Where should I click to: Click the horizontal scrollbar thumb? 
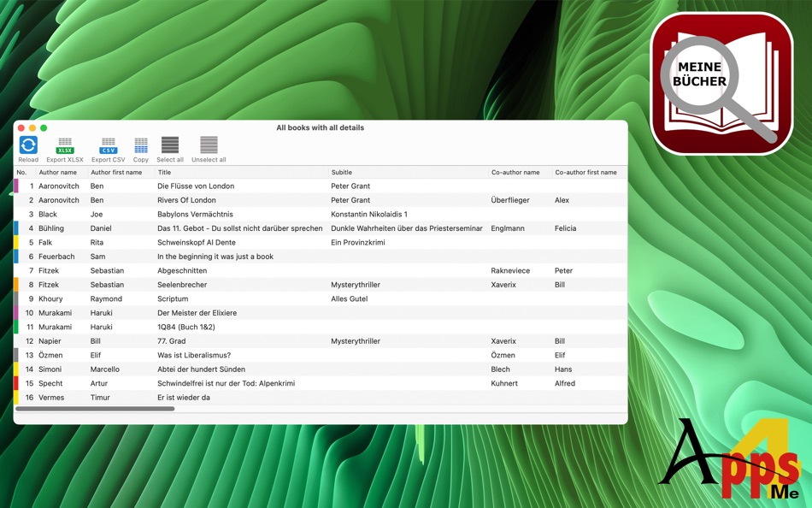(x=95, y=409)
